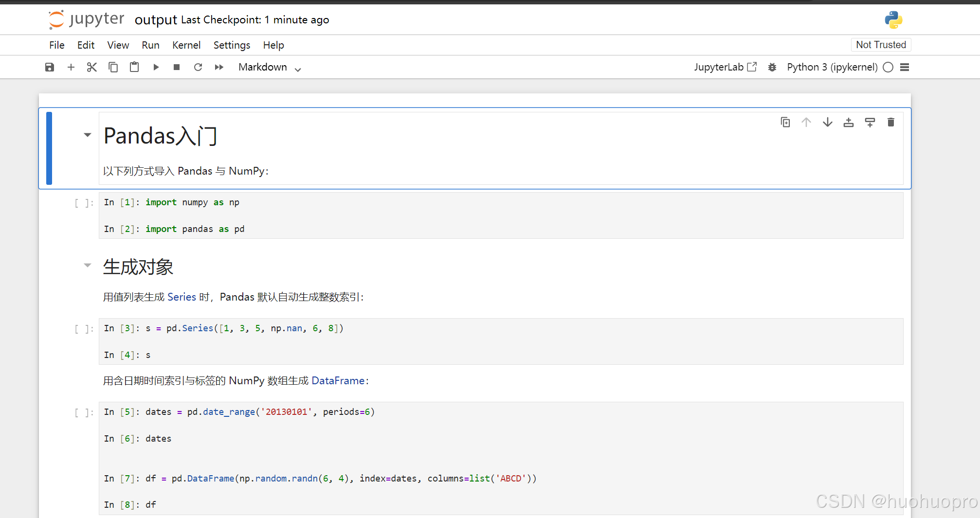Click the blue collapser bar of the selected cell
This screenshot has height=518, width=980.
[x=49, y=148]
